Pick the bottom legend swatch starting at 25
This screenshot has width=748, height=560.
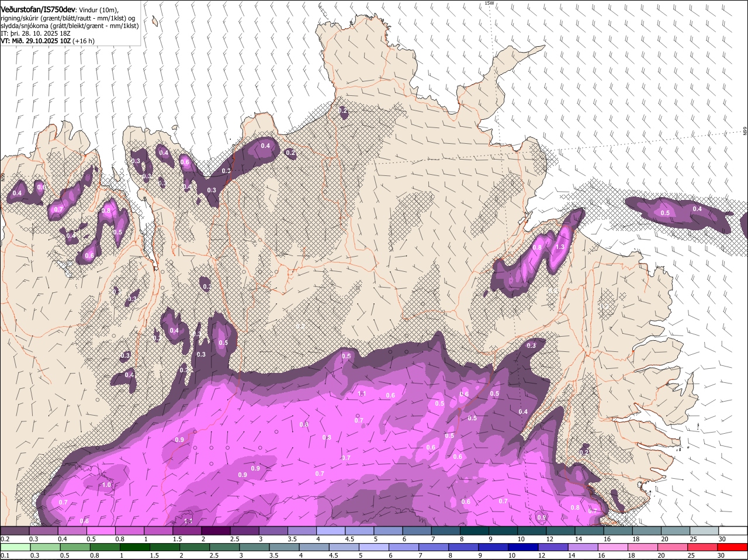tap(703, 547)
